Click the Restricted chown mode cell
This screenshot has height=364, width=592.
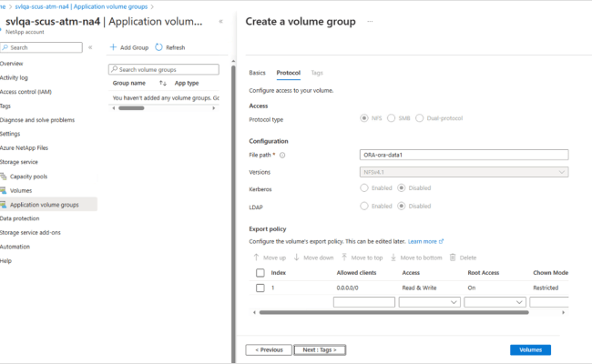tap(546, 288)
